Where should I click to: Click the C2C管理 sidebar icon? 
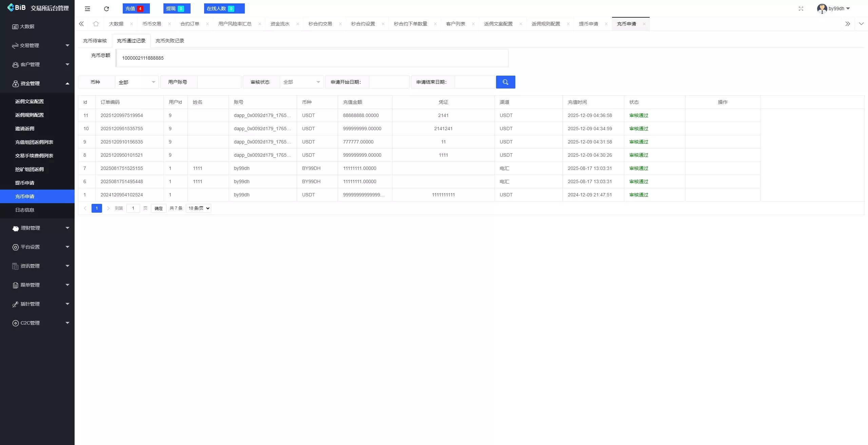30,323
